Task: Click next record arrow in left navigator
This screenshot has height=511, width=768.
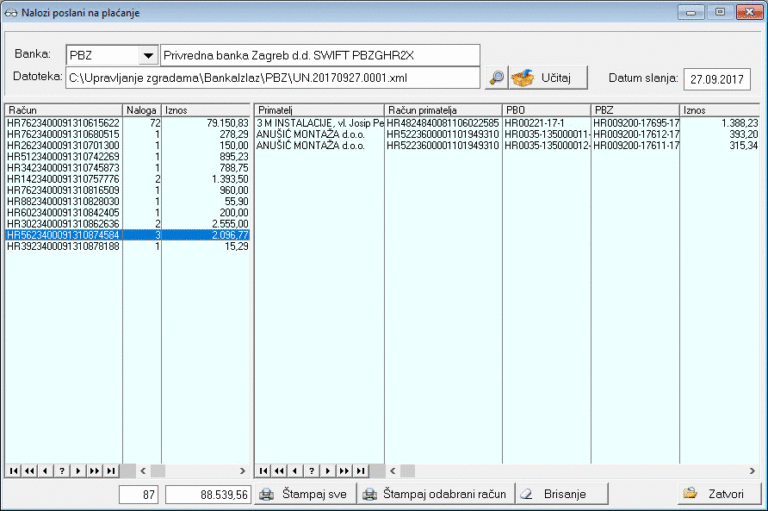Action: click(x=78, y=470)
